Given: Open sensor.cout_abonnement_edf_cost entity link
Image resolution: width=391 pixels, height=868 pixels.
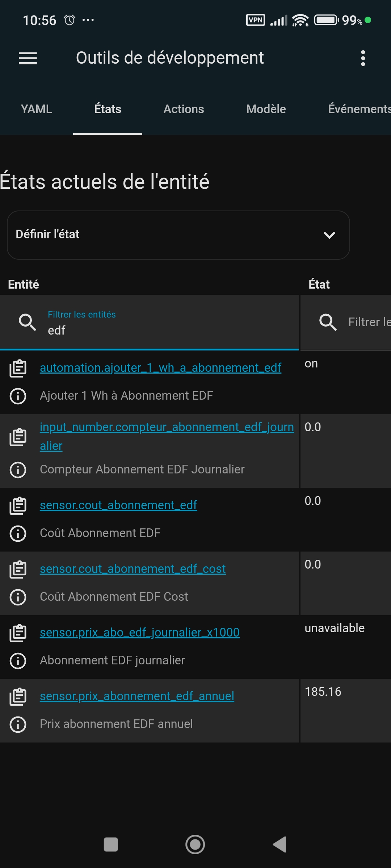Looking at the screenshot, I should [x=133, y=569].
